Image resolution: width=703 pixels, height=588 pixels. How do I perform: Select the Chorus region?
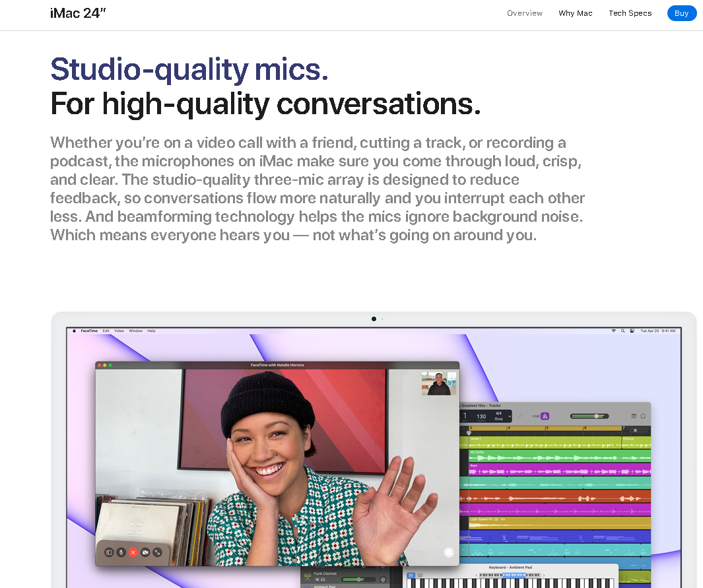(636, 442)
